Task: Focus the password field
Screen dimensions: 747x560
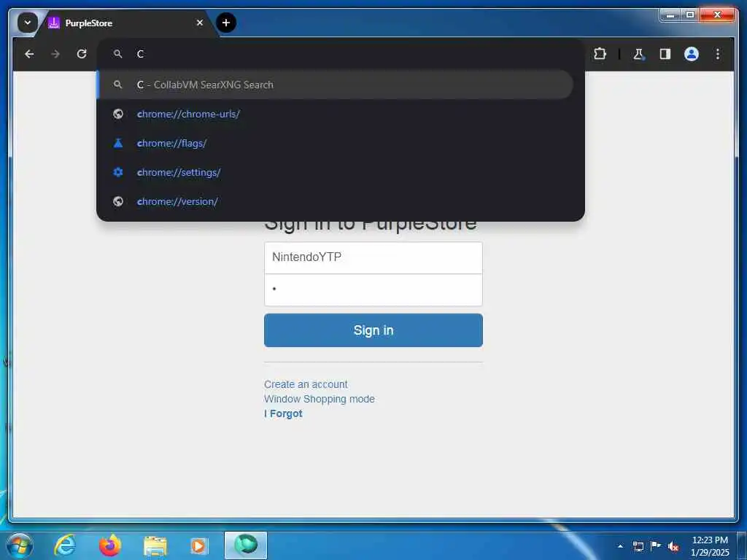Action: [x=373, y=290]
